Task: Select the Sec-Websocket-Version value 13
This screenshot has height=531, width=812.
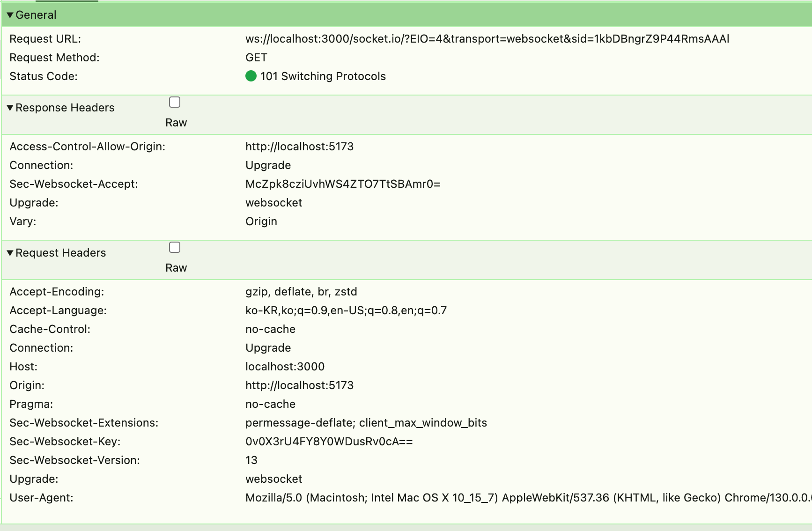Action: tap(251, 460)
